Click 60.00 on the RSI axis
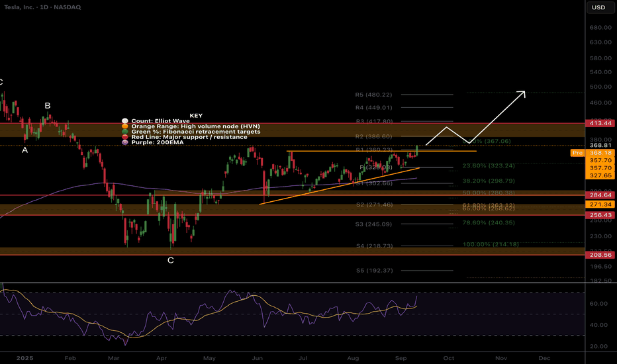Screen dimensions: 617x364 click(x=598, y=304)
